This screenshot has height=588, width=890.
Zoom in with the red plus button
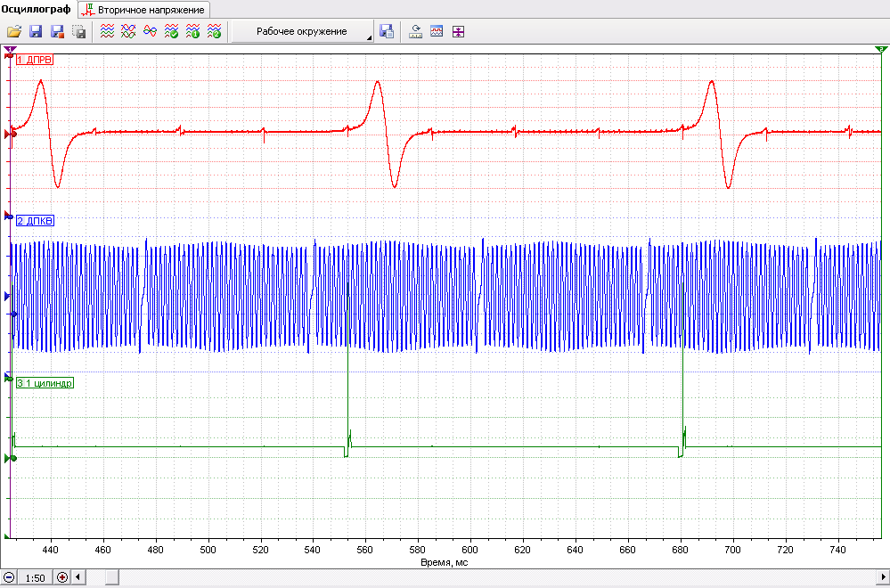tap(61, 578)
